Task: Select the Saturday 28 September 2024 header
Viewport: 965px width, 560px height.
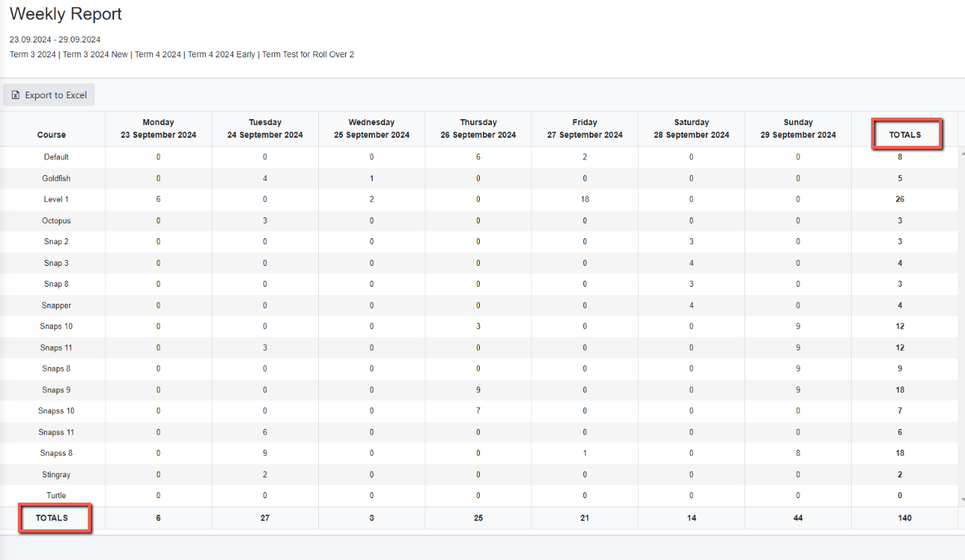Action: (x=692, y=129)
